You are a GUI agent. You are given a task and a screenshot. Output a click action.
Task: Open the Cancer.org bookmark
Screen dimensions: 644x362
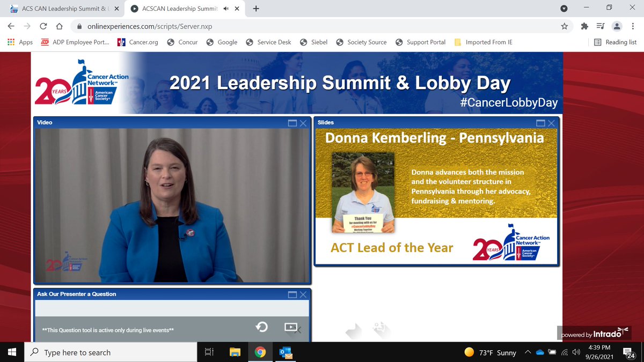137,42
